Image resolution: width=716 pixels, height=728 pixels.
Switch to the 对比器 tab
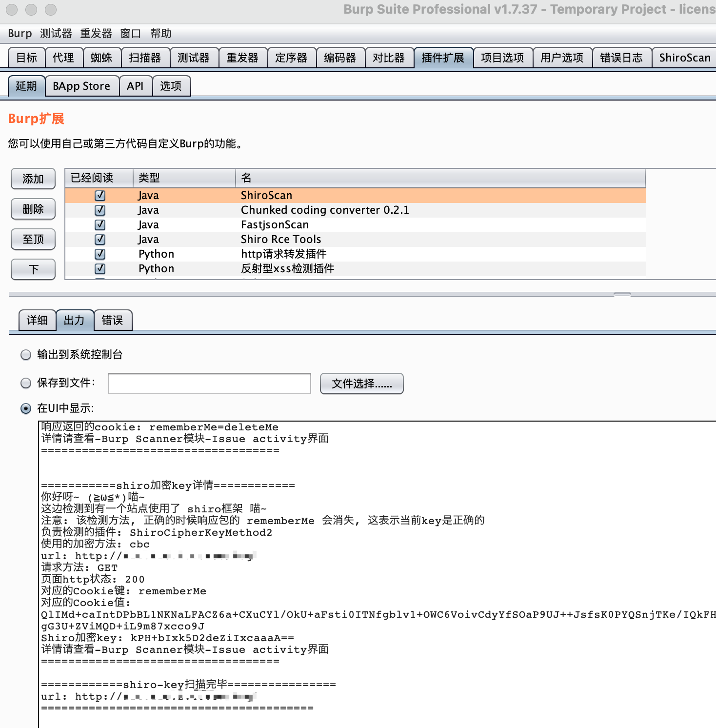pos(389,58)
